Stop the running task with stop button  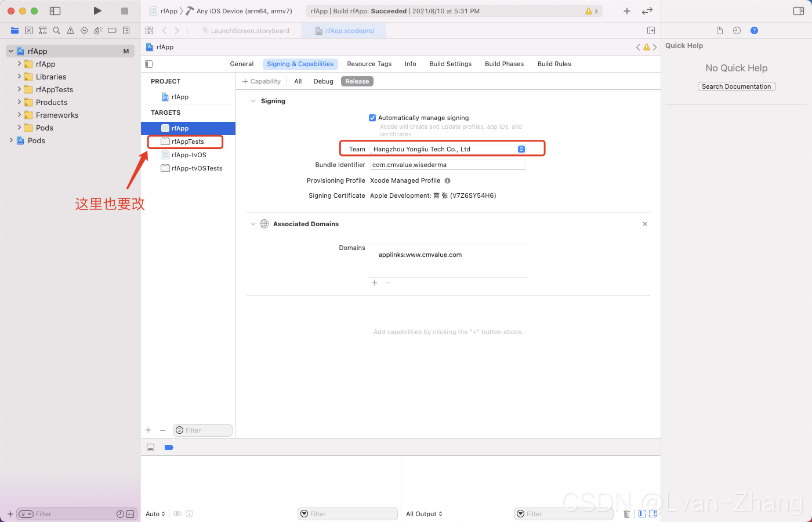(x=125, y=11)
